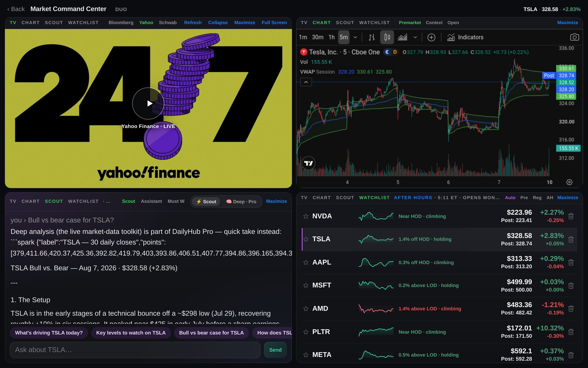Select Premarket chart mode
The height and width of the screenshot is (368, 588).
(x=410, y=22)
